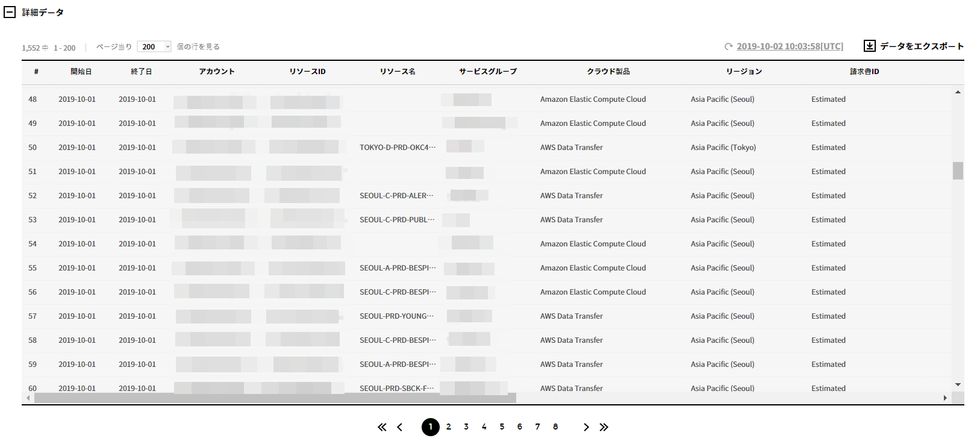Click データをエクスポート button text
980x444 pixels.
[x=922, y=46]
